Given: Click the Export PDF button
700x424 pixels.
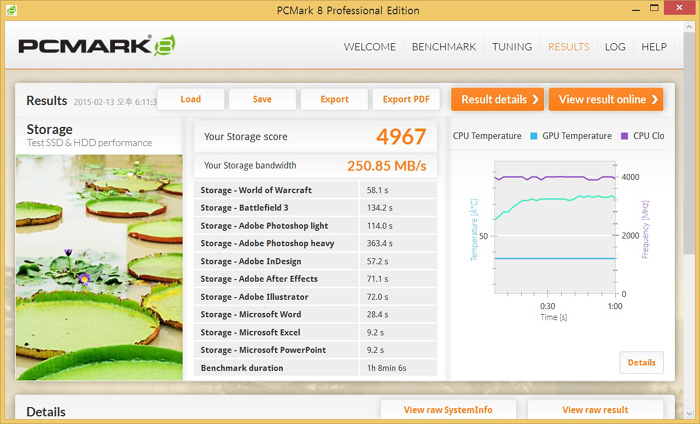Looking at the screenshot, I should [406, 99].
